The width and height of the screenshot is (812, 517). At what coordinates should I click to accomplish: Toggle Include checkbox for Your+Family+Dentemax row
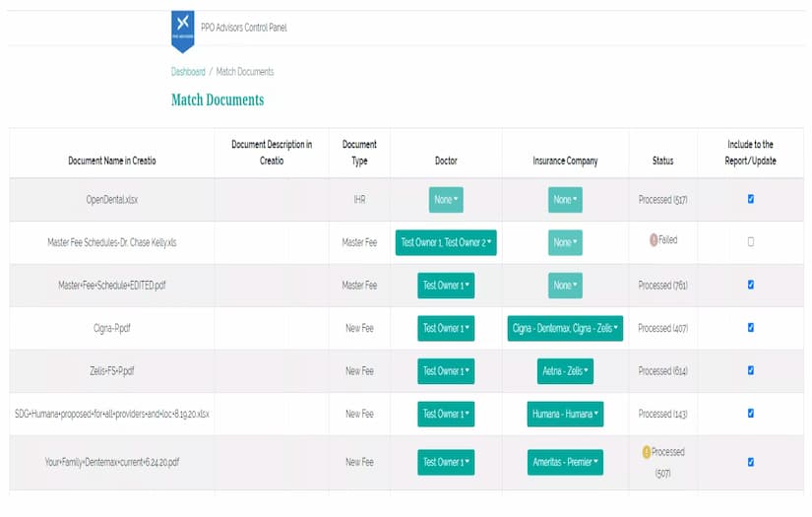pyautogui.click(x=751, y=462)
